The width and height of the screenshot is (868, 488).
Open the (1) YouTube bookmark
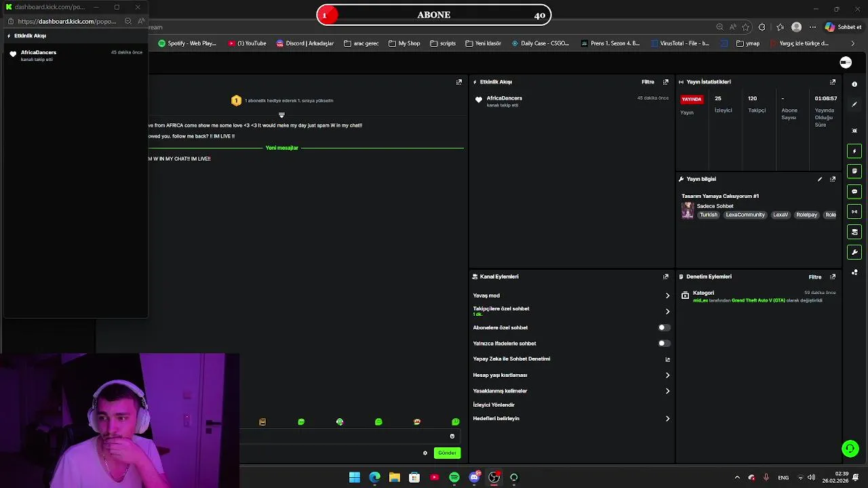click(247, 43)
